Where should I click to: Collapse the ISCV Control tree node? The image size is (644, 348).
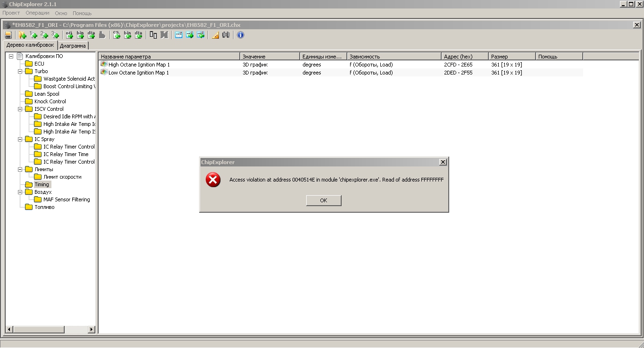click(x=20, y=109)
